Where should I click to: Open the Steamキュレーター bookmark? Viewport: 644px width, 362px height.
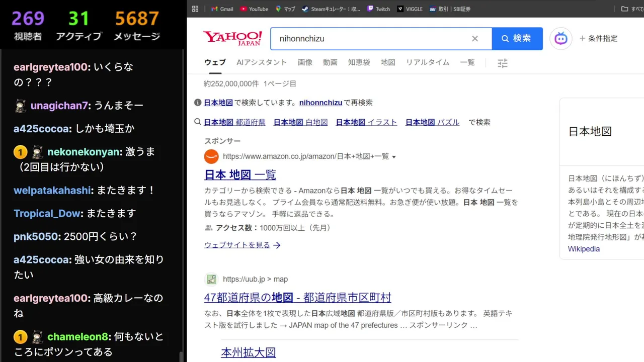pos(331,9)
